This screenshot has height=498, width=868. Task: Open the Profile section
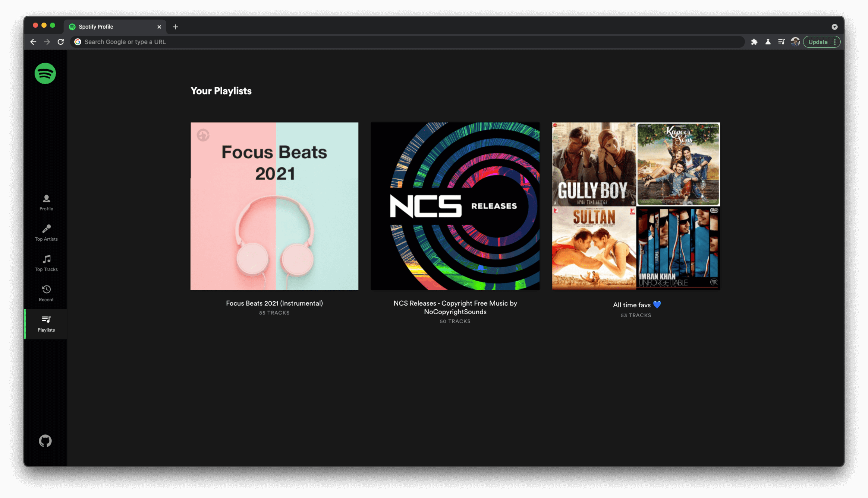tap(46, 202)
